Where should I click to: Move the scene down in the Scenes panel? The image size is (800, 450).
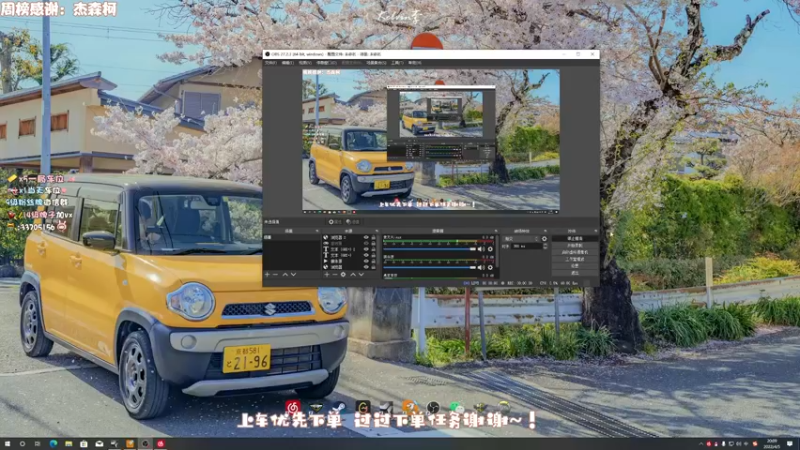293,274
